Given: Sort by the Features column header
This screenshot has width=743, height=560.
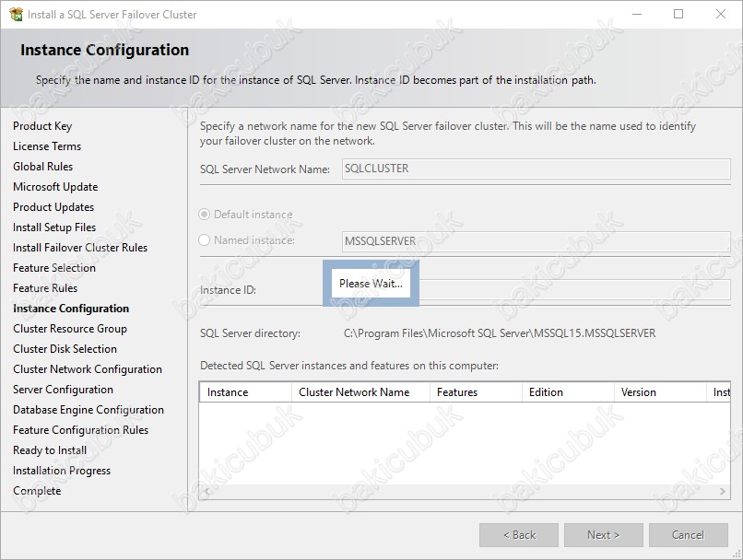Looking at the screenshot, I should 477,392.
